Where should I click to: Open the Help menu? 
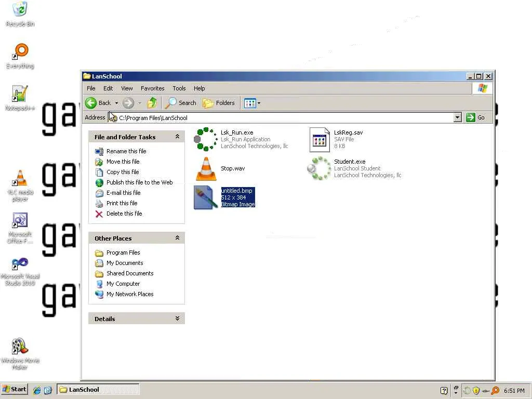(199, 88)
